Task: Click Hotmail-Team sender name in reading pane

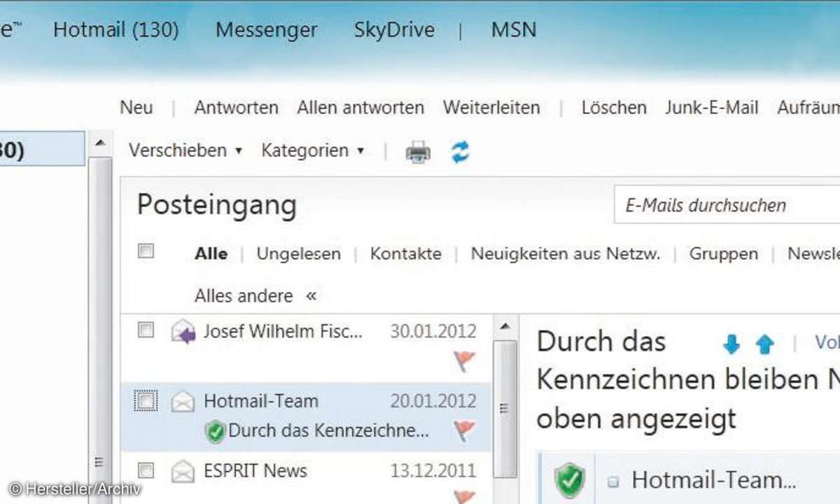Action: coord(714,480)
